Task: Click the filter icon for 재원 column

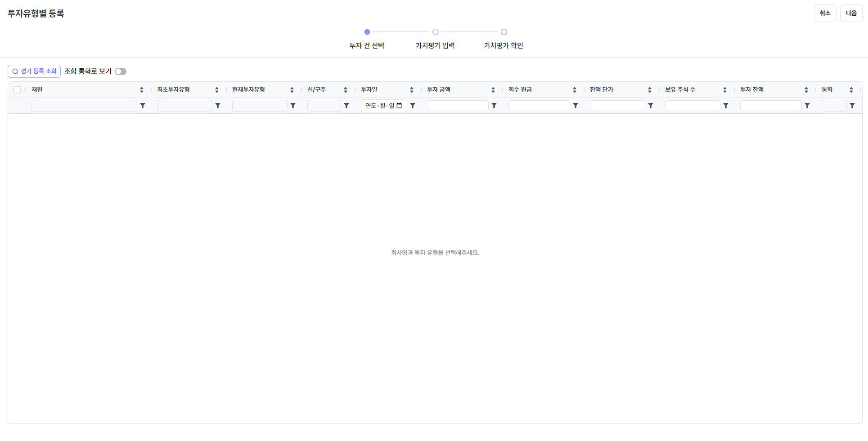Action: 143,106
